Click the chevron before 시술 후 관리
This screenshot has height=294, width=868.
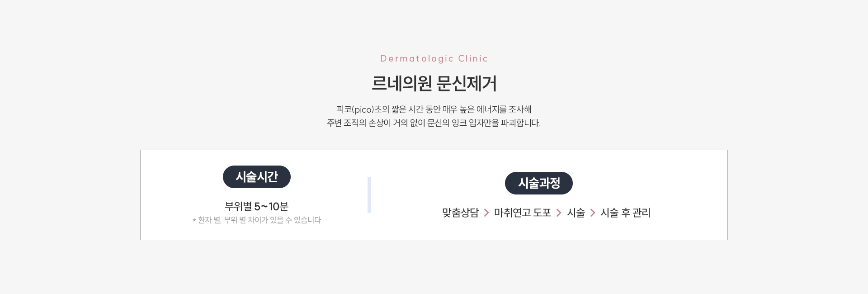point(593,213)
